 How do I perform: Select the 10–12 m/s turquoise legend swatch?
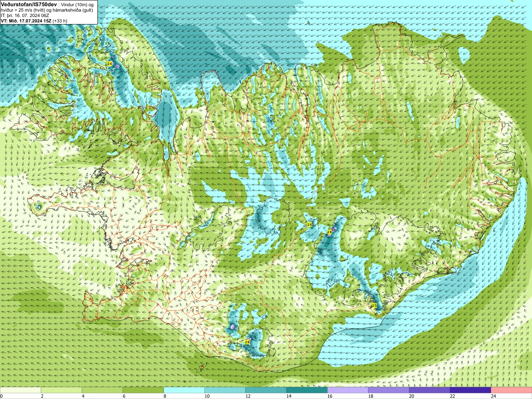coord(225,390)
